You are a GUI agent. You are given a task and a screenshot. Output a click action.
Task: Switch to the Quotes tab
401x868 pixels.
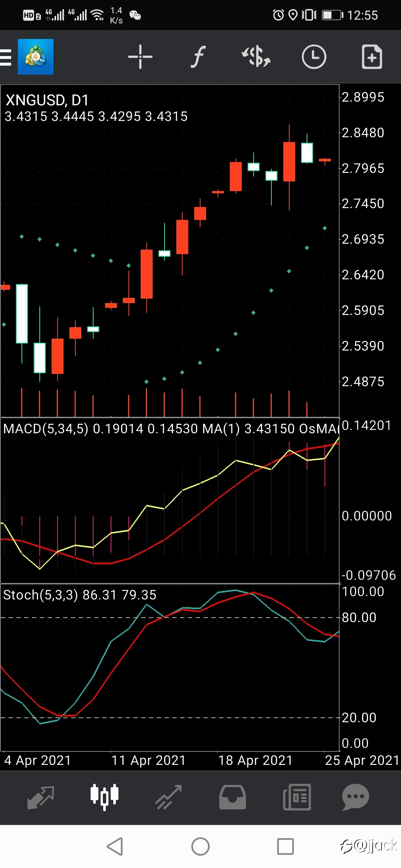coord(41,797)
